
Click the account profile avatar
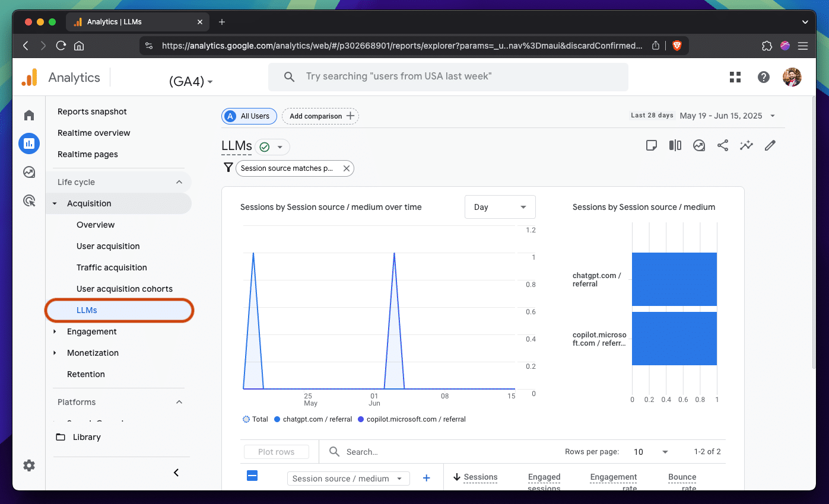click(x=792, y=77)
